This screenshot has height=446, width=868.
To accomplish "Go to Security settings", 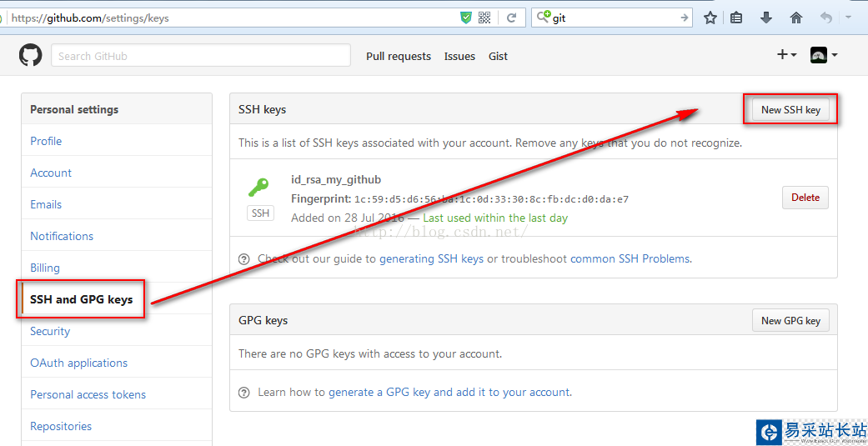I will point(50,331).
